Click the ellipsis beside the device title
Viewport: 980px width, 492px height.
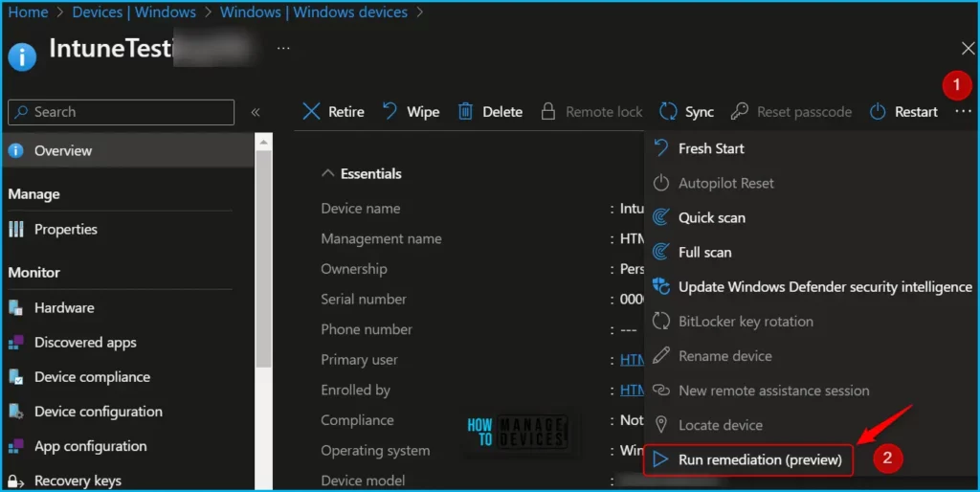(x=283, y=48)
